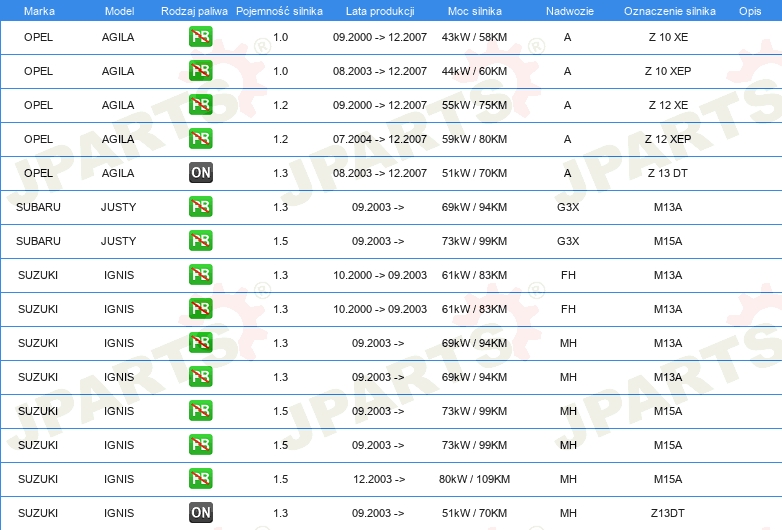782x530 pixels.
Task: Click the production date 07.2004 -> 12.2007
Action: point(380,139)
